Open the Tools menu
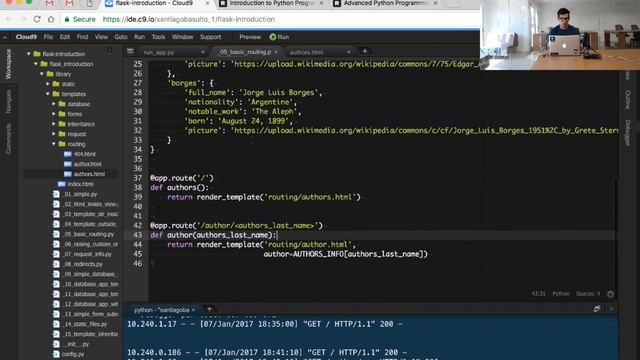The image size is (640, 360). [158, 37]
